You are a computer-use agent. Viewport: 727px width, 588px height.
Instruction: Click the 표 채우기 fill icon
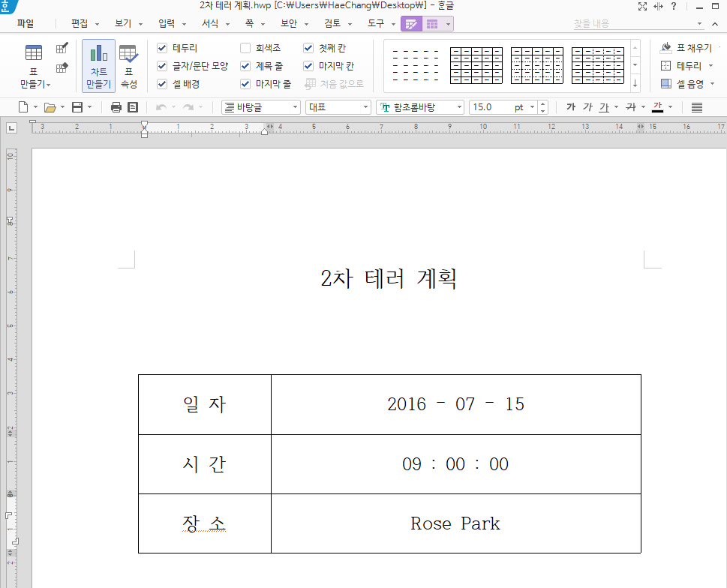(x=665, y=47)
